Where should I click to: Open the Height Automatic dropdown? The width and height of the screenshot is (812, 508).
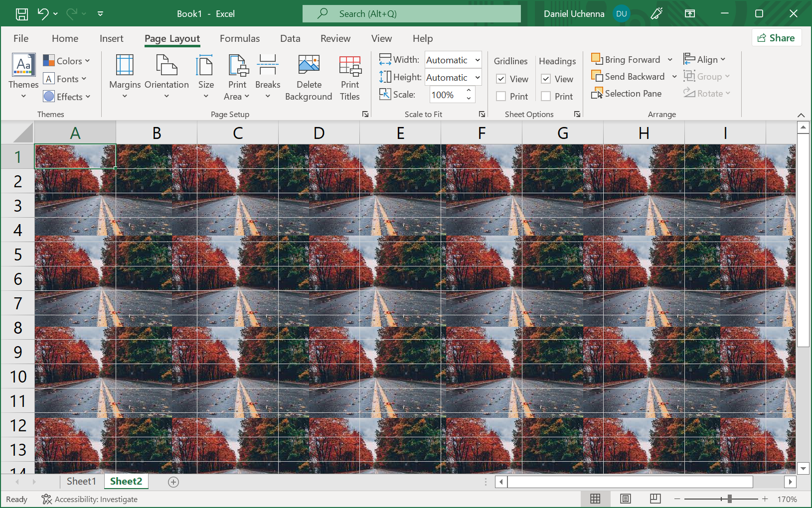click(477, 78)
